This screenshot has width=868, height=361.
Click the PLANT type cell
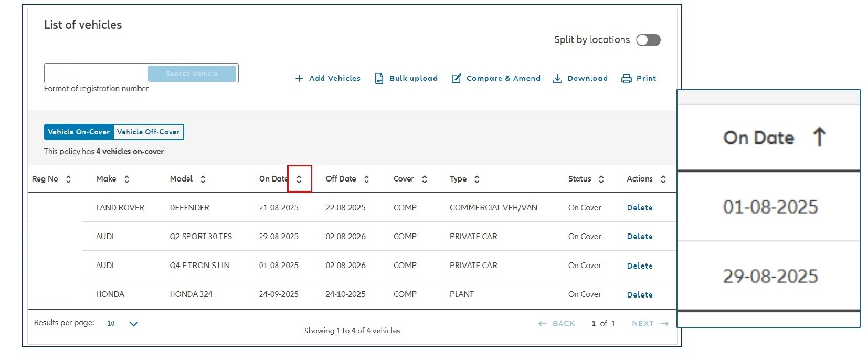(462, 294)
